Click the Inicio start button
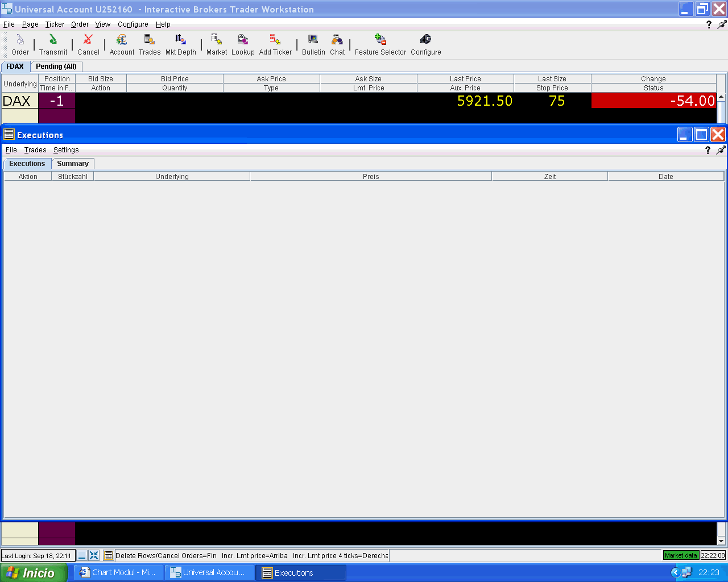Viewport: 728px width, 582px height. 34,572
